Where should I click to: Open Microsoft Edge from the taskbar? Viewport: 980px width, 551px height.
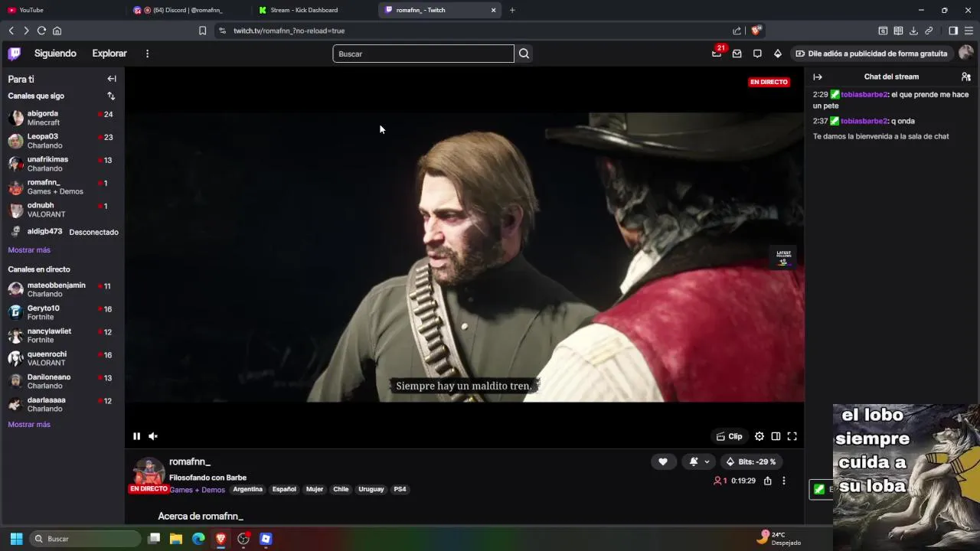(x=198, y=539)
